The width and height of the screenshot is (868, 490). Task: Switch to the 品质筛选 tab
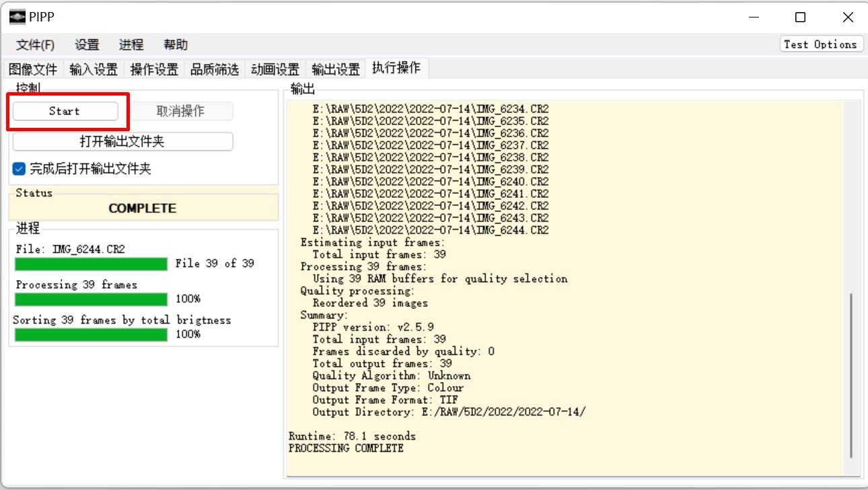(215, 69)
